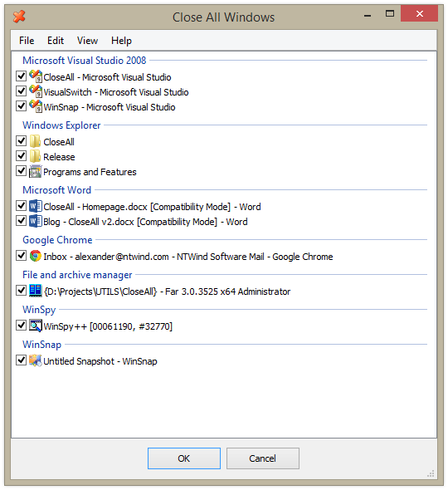Screen dimensions: 448x490
Task: Open the File menu
Action: [x=27, y=41]
